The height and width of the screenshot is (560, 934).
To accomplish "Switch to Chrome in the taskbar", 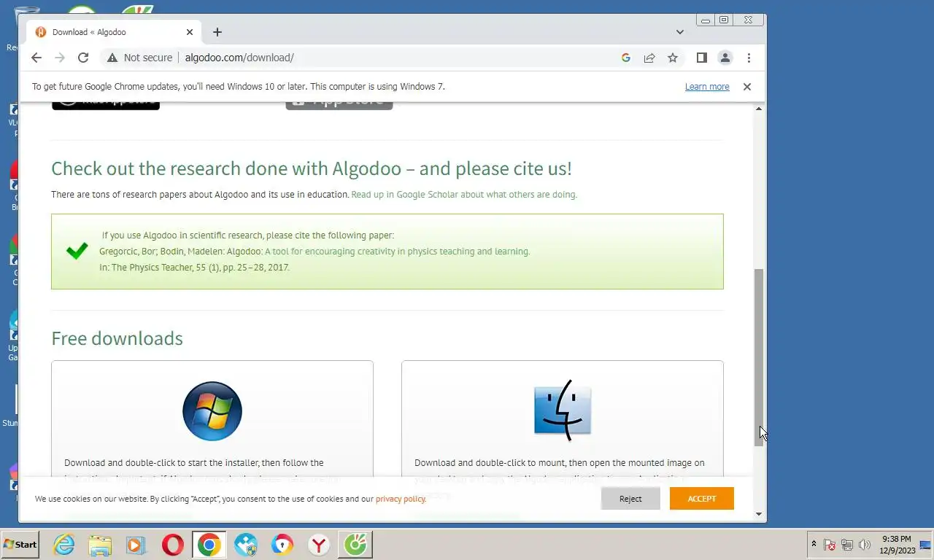I will (x=209, y=545).
